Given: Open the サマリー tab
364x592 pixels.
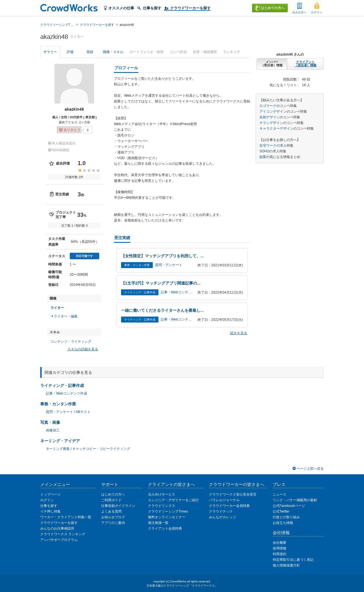Looking at the screenshot, I should pos(50,52).
